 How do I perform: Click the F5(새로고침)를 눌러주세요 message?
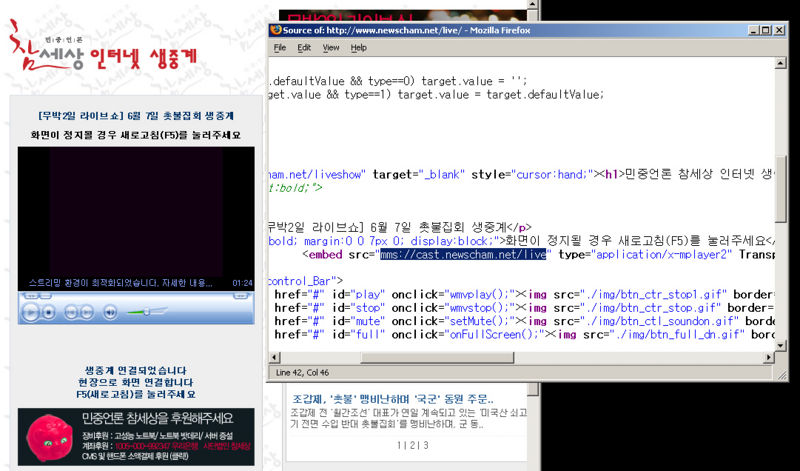pos(136,394)
